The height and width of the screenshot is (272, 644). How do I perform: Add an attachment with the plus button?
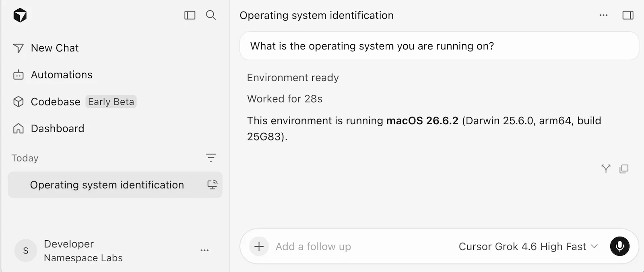coord(259,246)
